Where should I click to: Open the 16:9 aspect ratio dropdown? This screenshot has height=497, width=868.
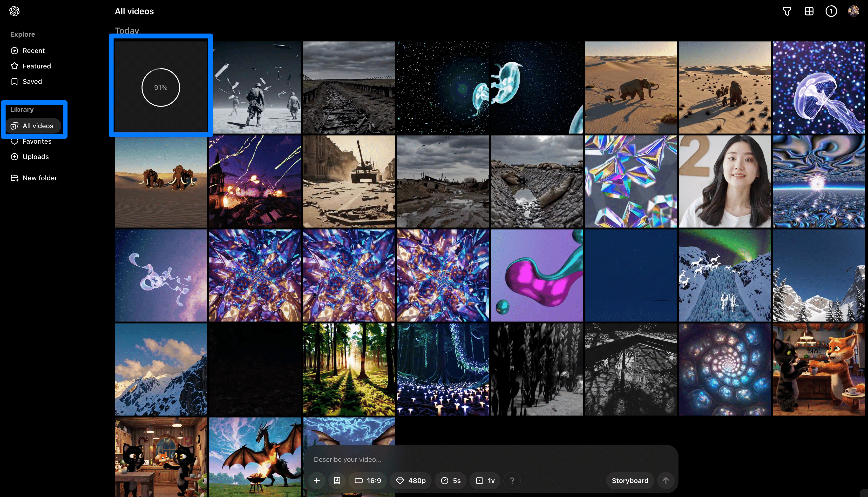pyautogui.click(x=368, y=481)
